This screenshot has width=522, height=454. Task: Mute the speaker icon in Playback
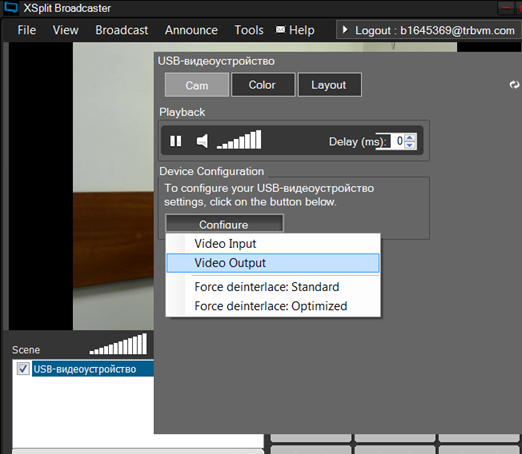pos(202,141)
